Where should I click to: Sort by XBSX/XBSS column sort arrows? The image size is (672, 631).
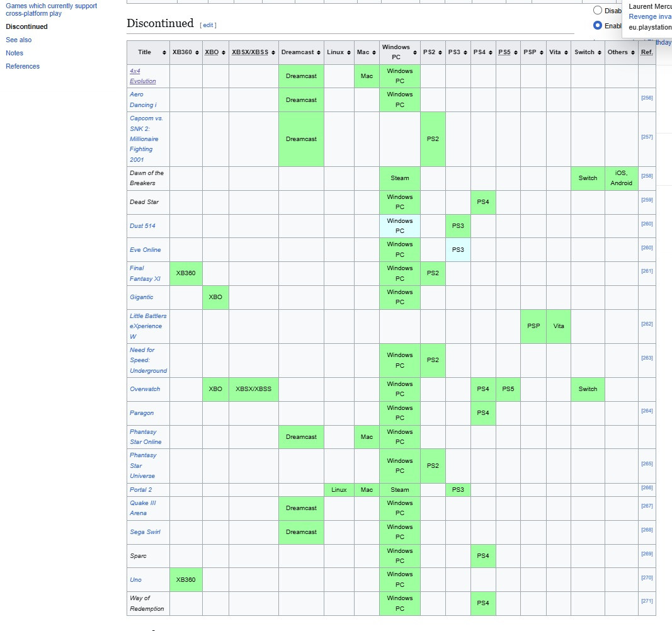point(273,52)
